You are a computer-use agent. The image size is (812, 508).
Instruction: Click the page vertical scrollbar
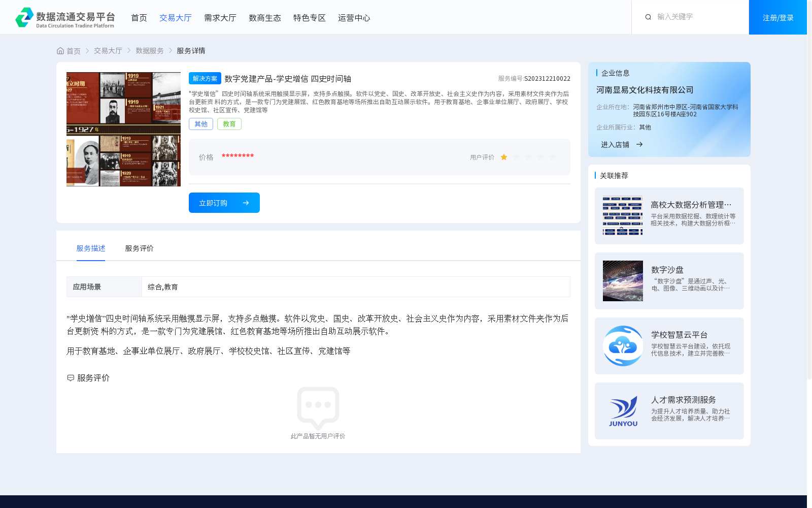pyautogui.click(x=809, y=190)
